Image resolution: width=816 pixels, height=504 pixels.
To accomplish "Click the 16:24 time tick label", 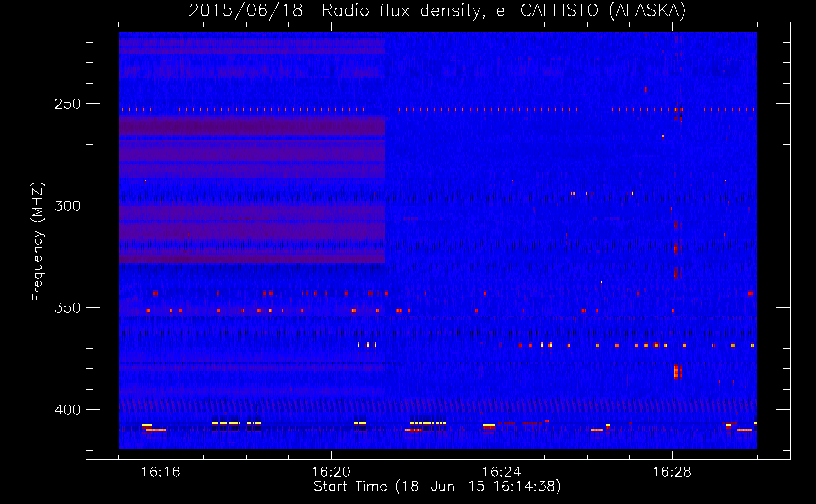I will pyautogui.click(x=502, y=472).
